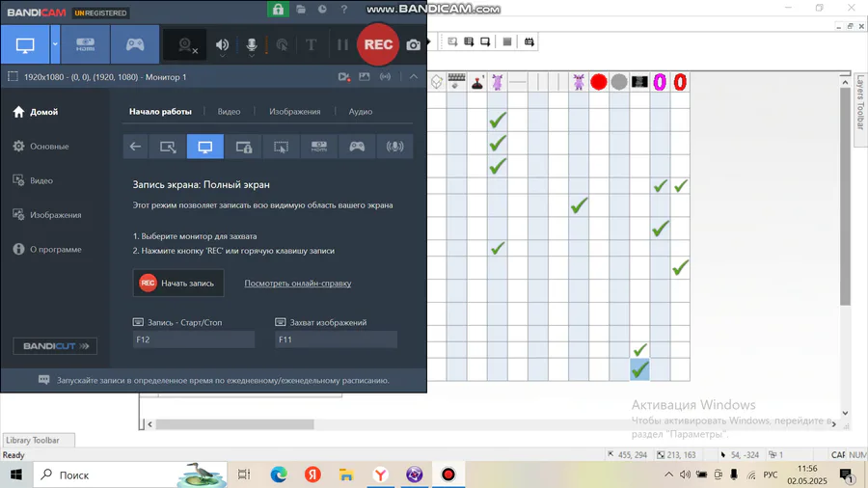Take a screenshot with the camera icon

pos(413,45)
